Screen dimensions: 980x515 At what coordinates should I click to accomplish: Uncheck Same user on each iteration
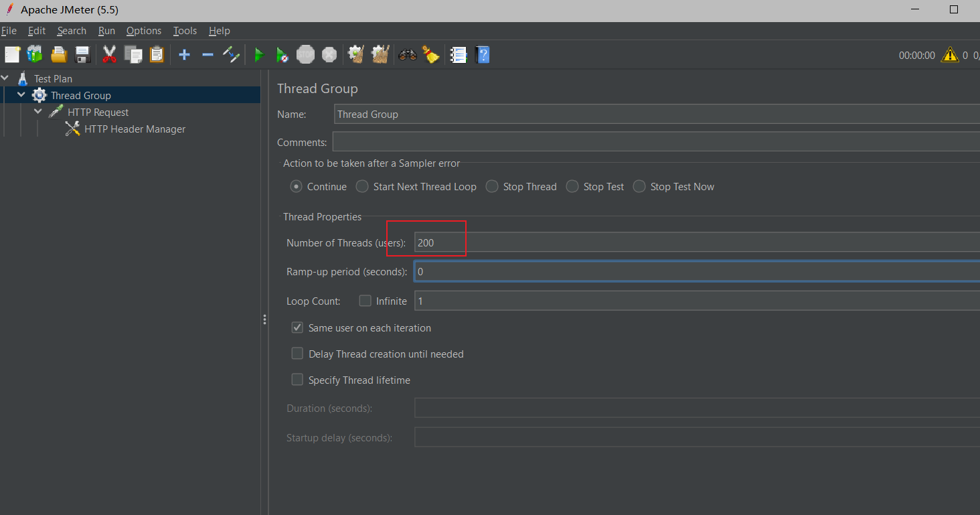coord(297,327)
